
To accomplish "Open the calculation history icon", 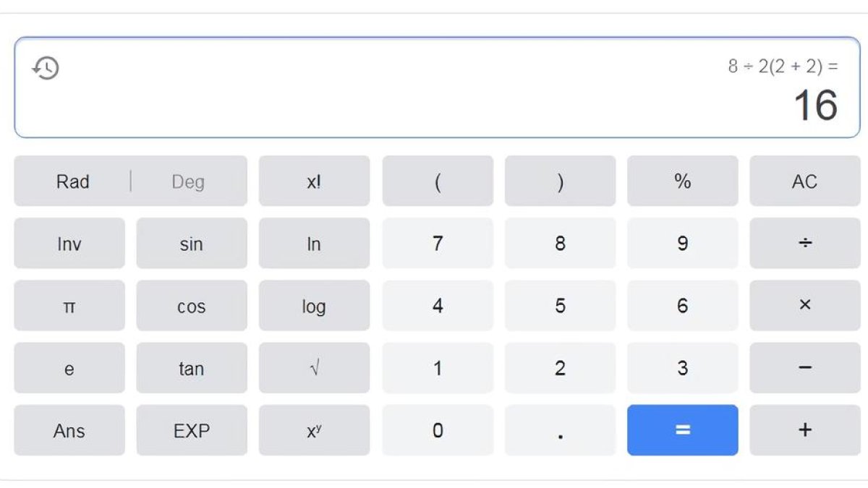I will pos(46,69).
